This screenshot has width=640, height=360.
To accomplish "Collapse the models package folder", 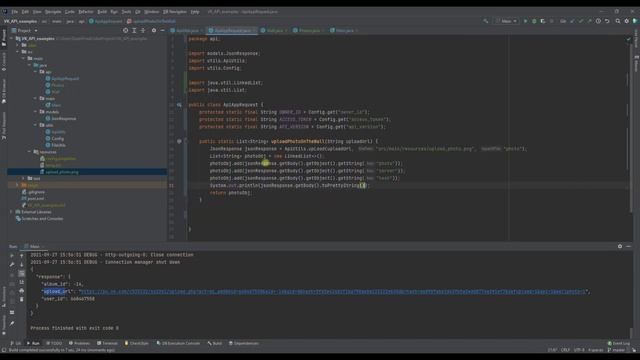I will pyautogui.click(x=36, y=112).
